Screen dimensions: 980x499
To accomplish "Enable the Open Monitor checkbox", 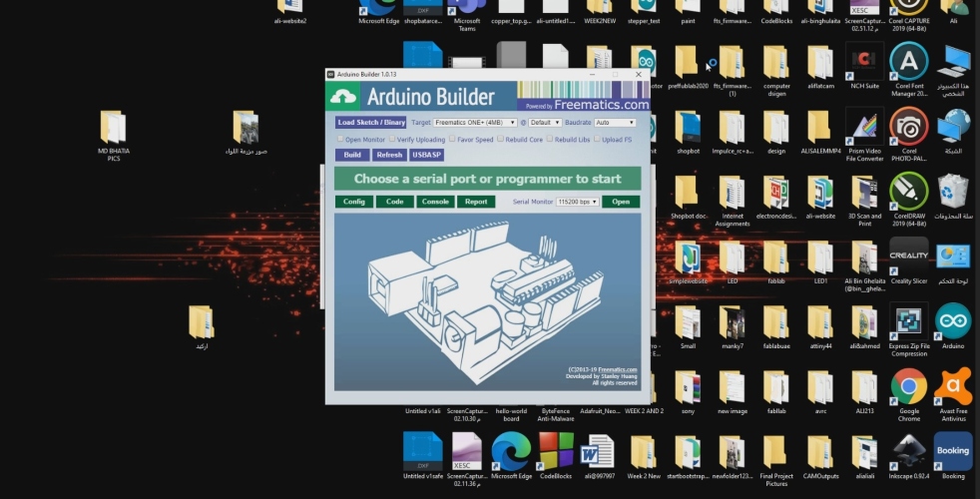I will coord(340,139).
